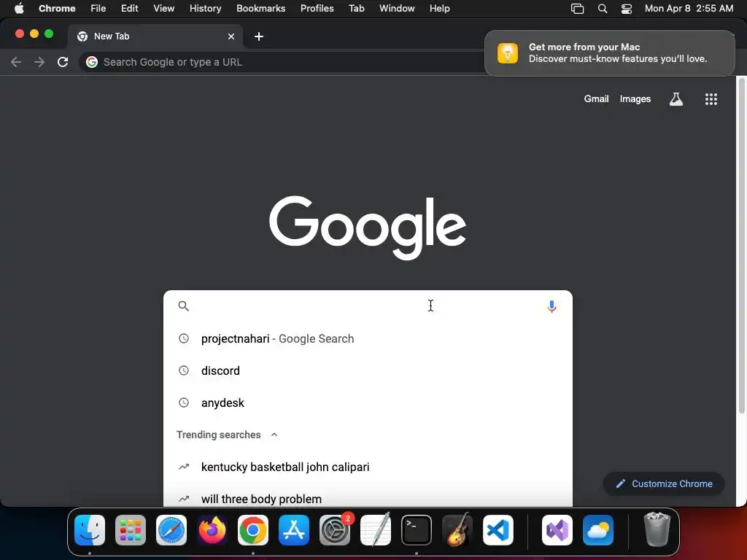Launch Firefox from the Dock

coord(212,530)
